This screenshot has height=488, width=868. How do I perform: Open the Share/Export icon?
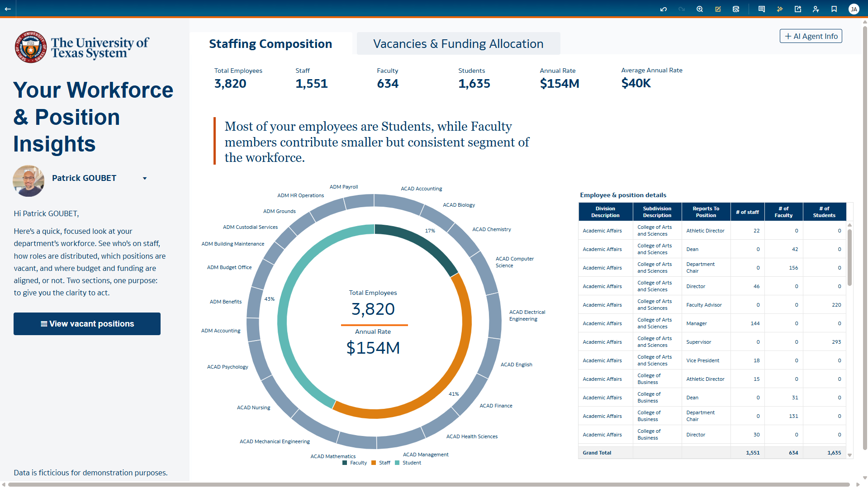(797, 9)
